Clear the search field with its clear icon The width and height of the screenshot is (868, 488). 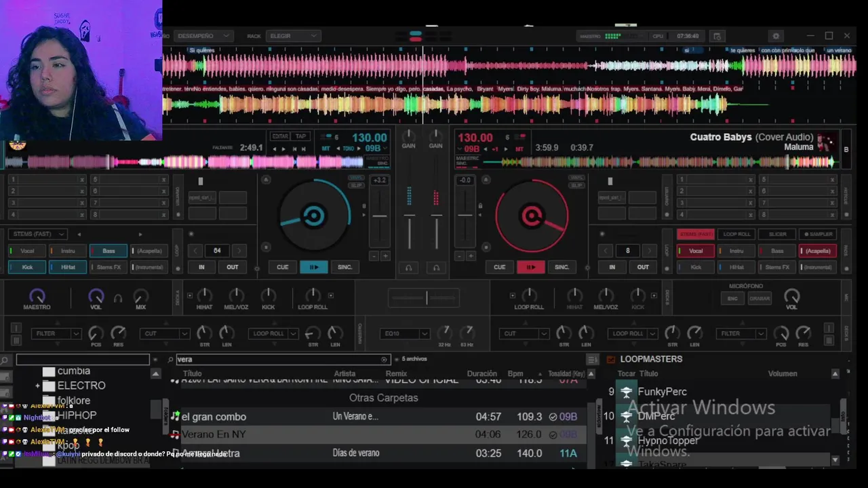click(384, 359)
